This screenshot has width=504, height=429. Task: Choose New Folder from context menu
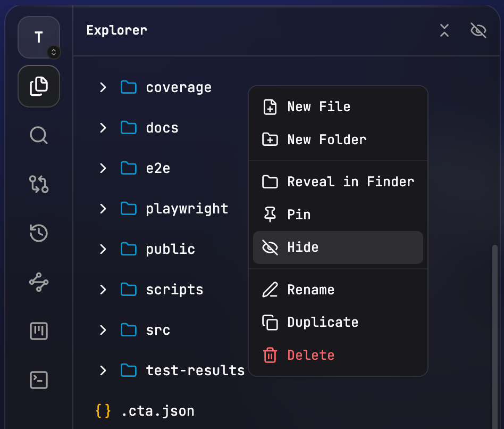pyautogui.click(x=338, y=139)
